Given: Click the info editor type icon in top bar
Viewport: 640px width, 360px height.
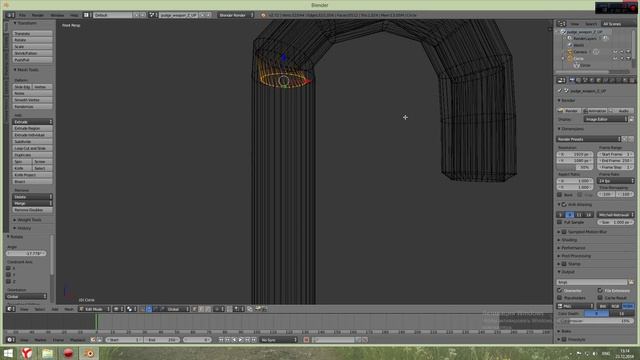Looking at the screenshot, I should pyautogui.click(x=10, y=15).
